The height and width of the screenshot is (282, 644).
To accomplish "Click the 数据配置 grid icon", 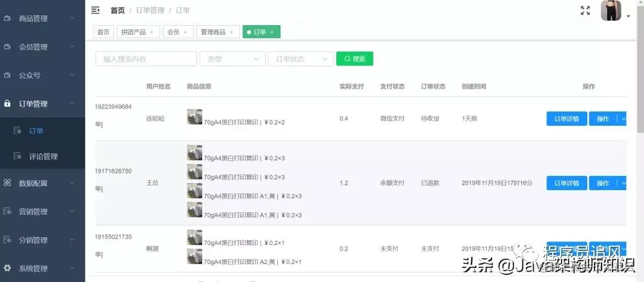I will tap(7, 183).
